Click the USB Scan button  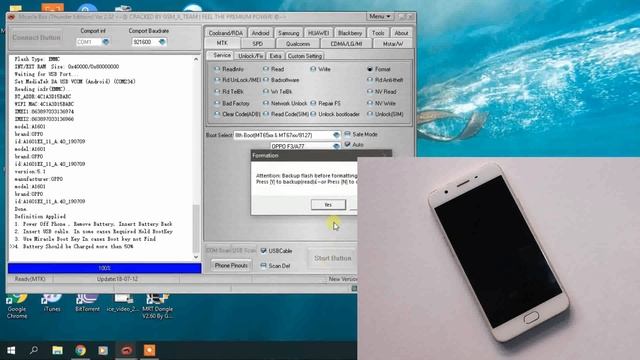click(x=244, y=250)
